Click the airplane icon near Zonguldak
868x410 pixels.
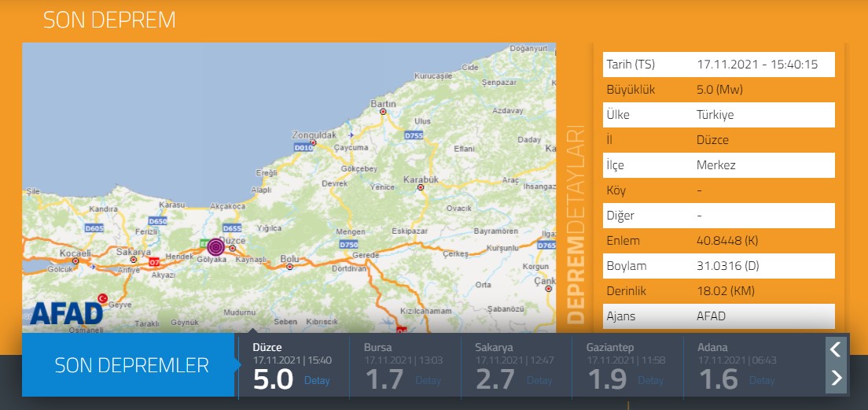[x=350, y=135]
